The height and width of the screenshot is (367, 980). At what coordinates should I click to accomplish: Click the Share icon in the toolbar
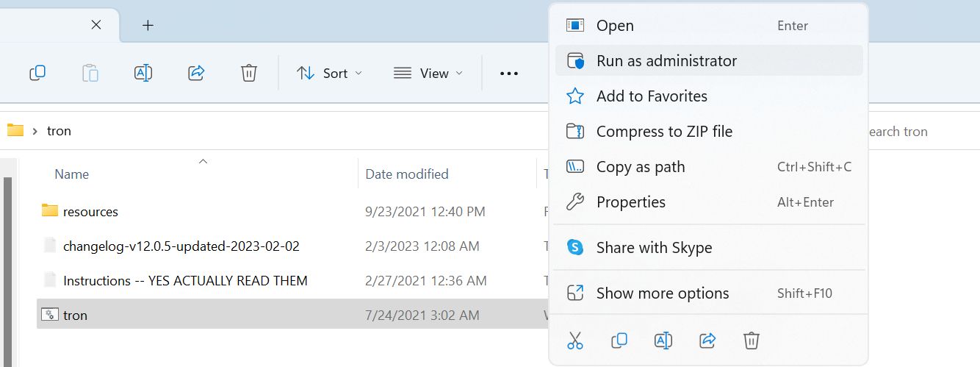pyautogui.click(x=196, y=73)
